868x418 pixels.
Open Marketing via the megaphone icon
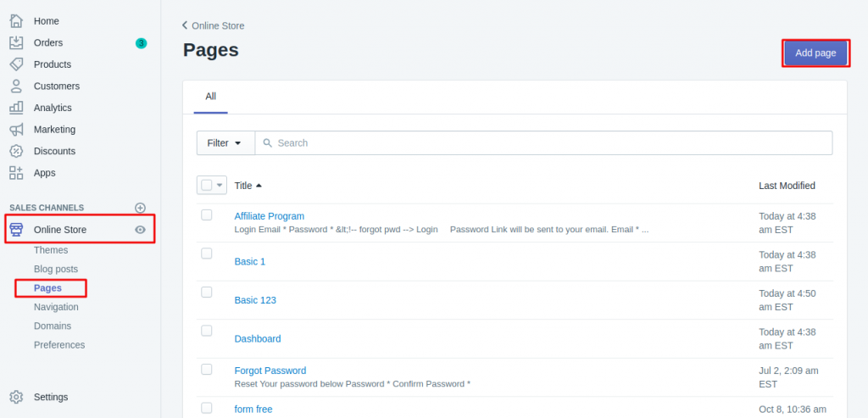point(16,130)
